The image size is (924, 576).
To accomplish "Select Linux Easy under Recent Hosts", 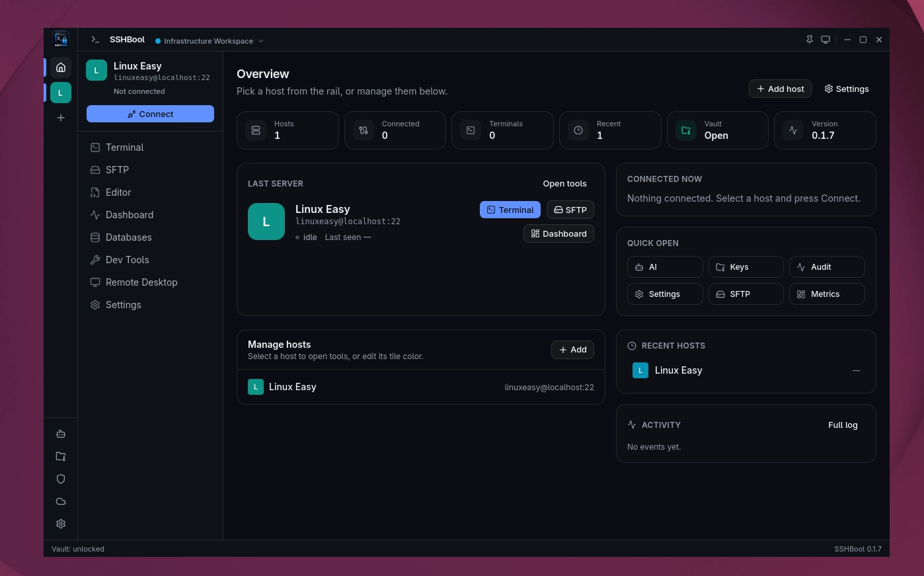I will 746,370.
